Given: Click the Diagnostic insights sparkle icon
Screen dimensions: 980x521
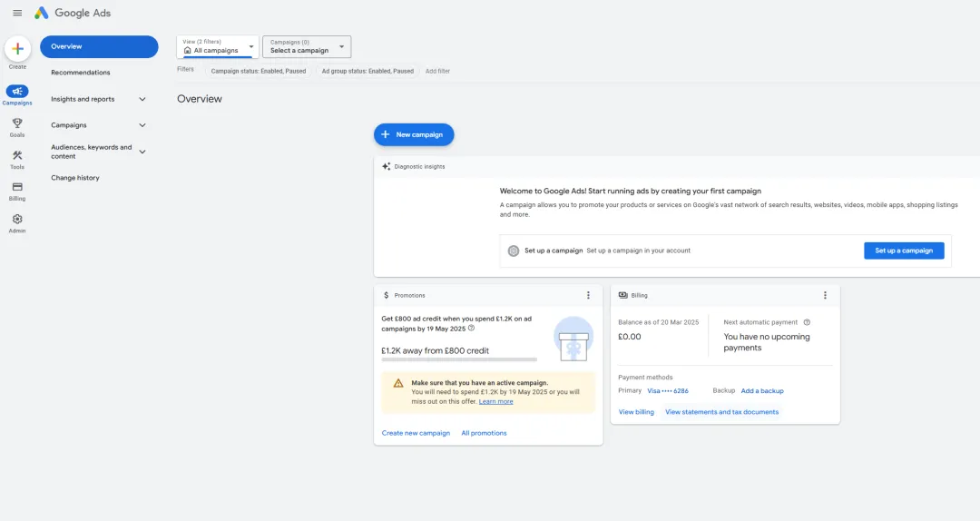Looking at the screenshot, I should point(387,166).
